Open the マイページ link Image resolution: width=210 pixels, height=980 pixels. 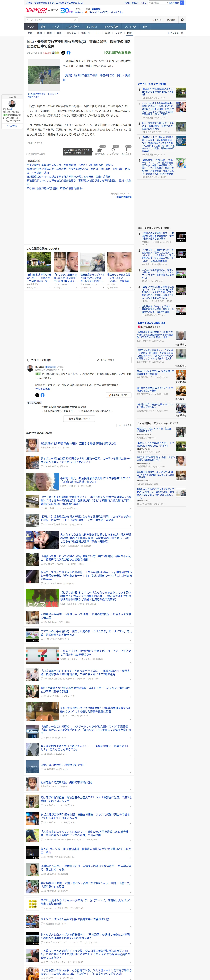click(157, 20)
